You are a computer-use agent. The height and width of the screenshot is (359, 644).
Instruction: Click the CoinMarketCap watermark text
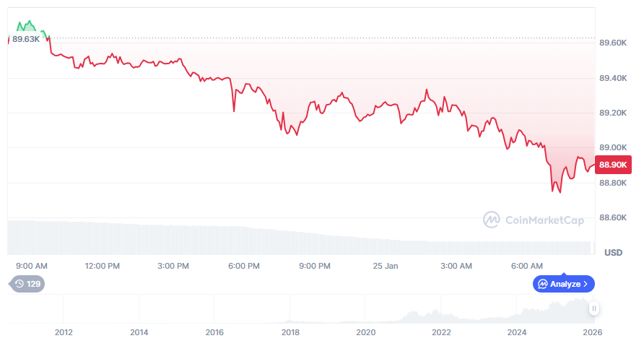(544, 220)
